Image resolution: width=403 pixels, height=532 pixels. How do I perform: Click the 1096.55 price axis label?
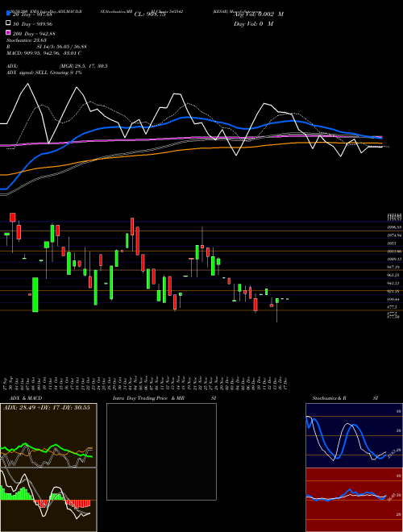394,227
